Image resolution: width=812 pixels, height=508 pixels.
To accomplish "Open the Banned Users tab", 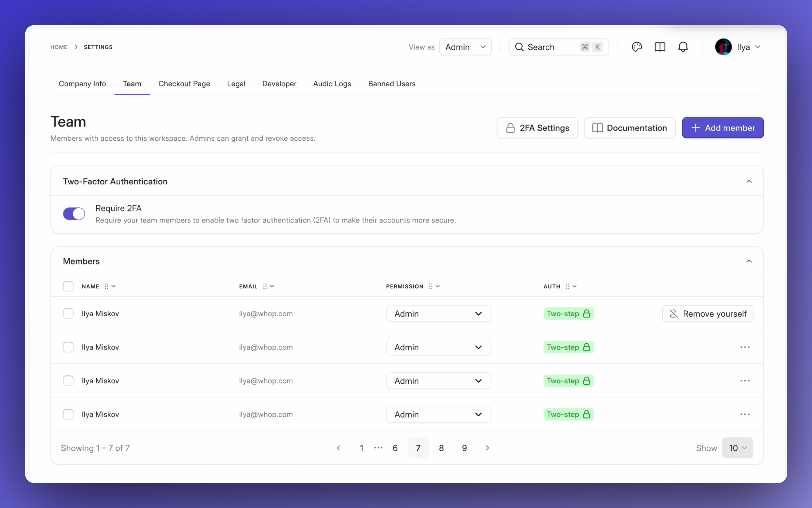I will click(392, 84).
